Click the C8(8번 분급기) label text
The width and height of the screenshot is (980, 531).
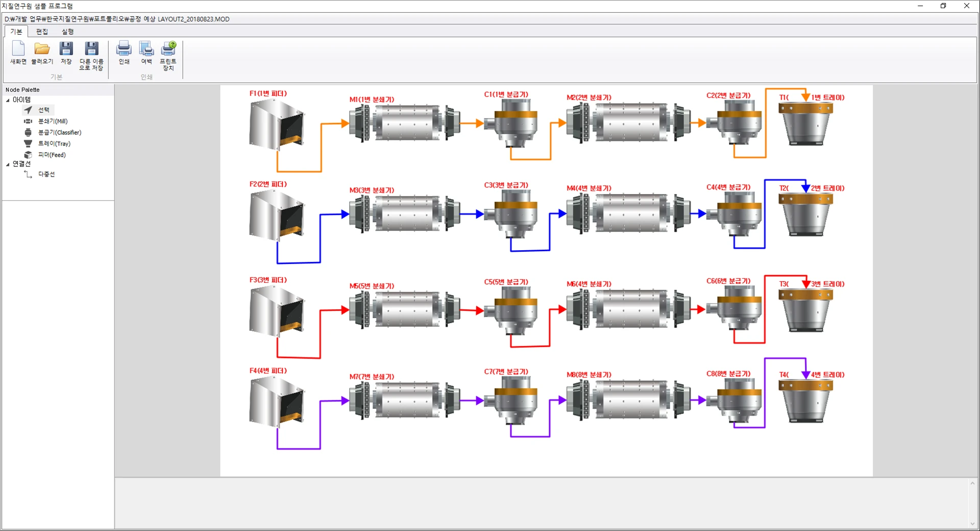(728, 374)
